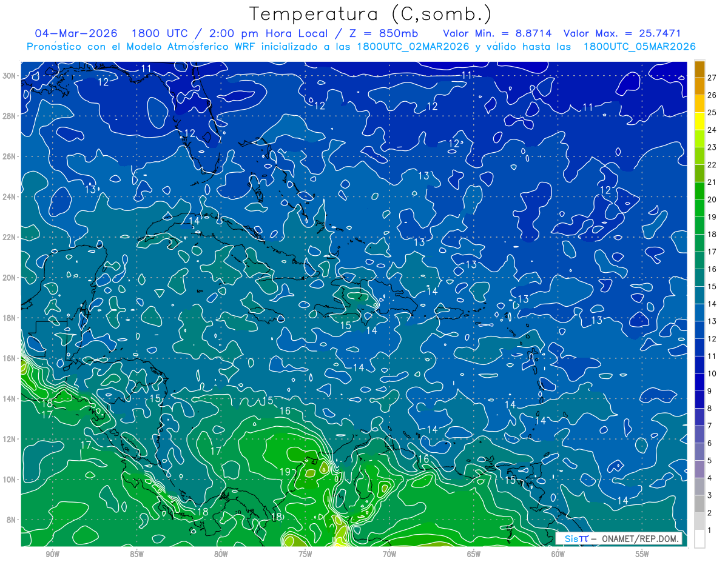The width and height of the screenshot is (728, 562).
Task: Pick the green swatch between 19 and 20
Action: tap(699, 208)
